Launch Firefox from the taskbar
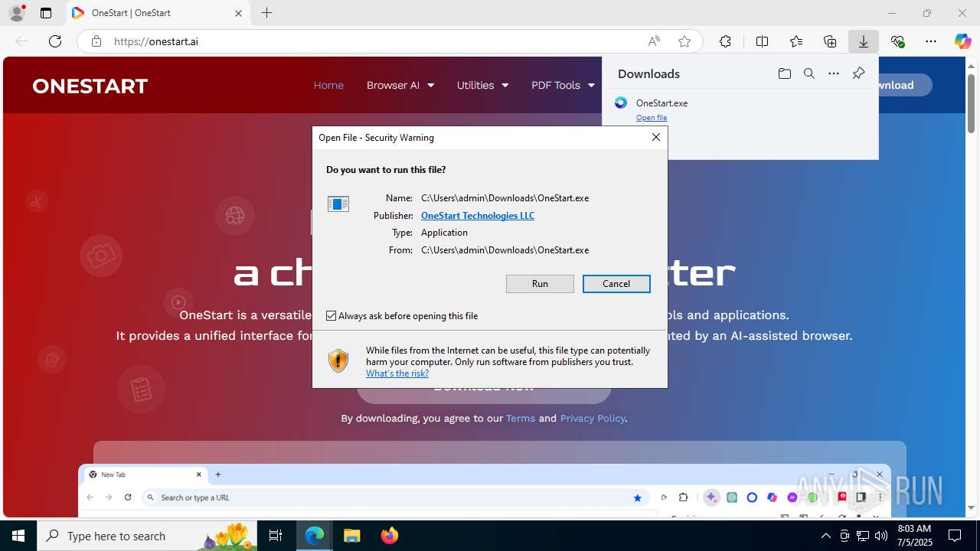Screen dimensions: 980x551 390,536
